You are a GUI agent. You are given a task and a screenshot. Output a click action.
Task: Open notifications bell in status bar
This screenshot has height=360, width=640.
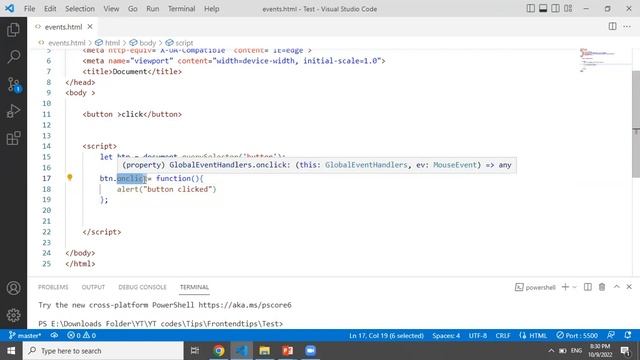(628, 335)
